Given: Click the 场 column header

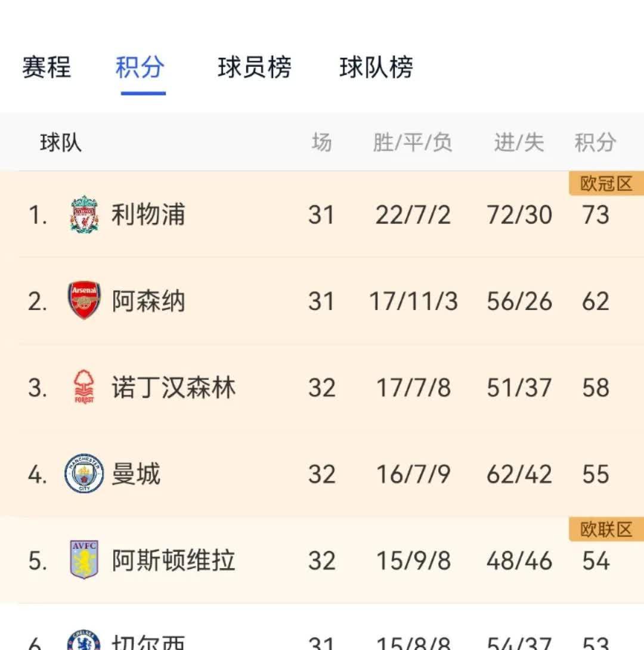Looking at the screenshot, I should (x=322, y=141).
